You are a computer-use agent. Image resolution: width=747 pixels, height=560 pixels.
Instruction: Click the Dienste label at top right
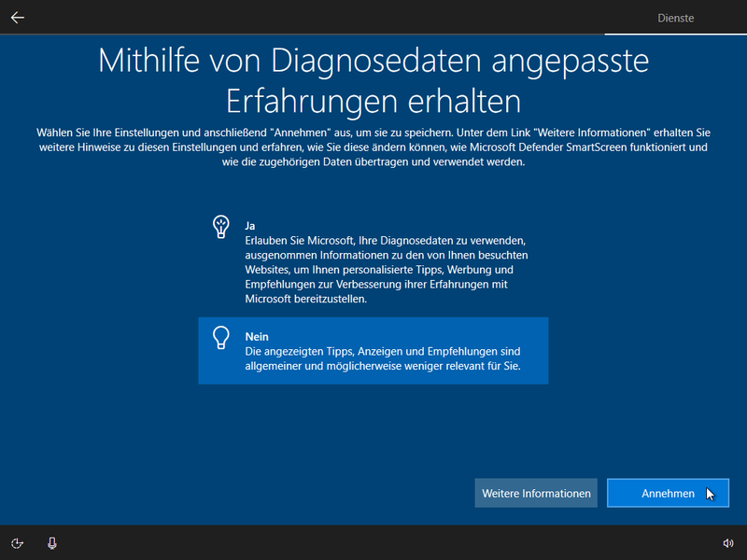(676, 17)
